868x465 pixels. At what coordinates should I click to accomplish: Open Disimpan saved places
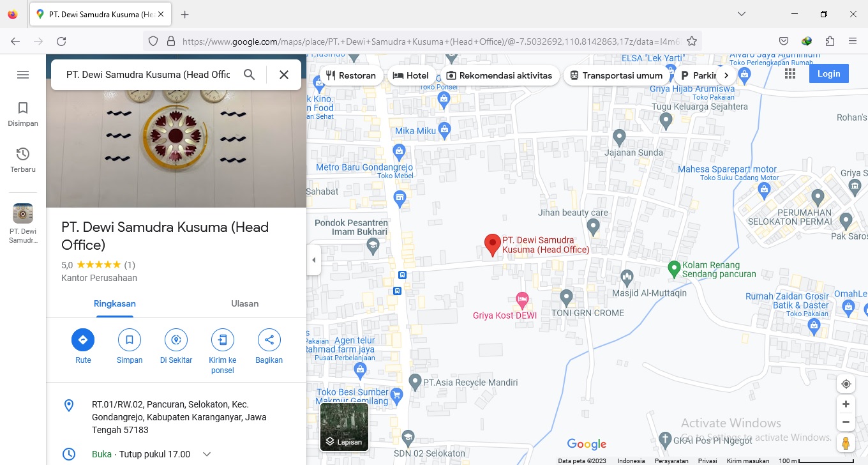[23, 114]
